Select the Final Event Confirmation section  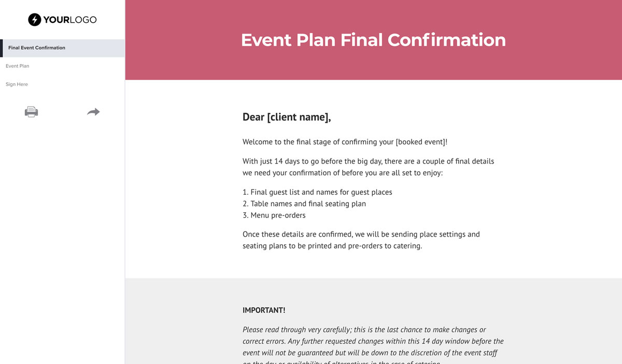(x=36, y=48)
